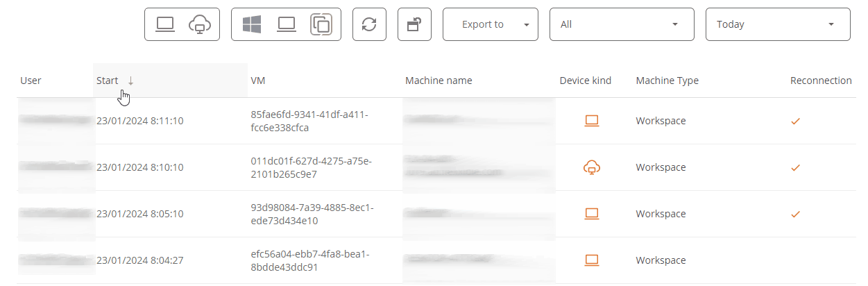Click the reconnection checkmark in 8:05:10 row
The image size is (868, 286).
pyautogui.click(x=796, y=214)
